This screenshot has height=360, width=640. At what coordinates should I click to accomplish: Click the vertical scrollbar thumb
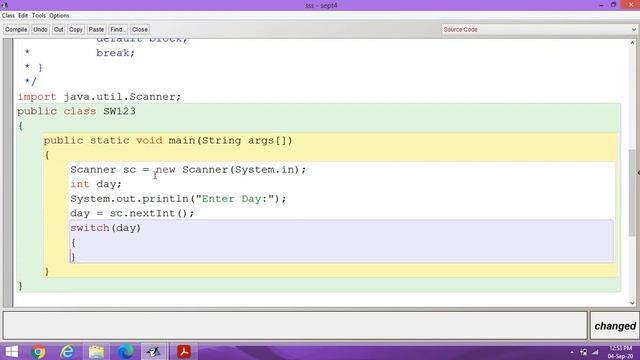[632, 192]
